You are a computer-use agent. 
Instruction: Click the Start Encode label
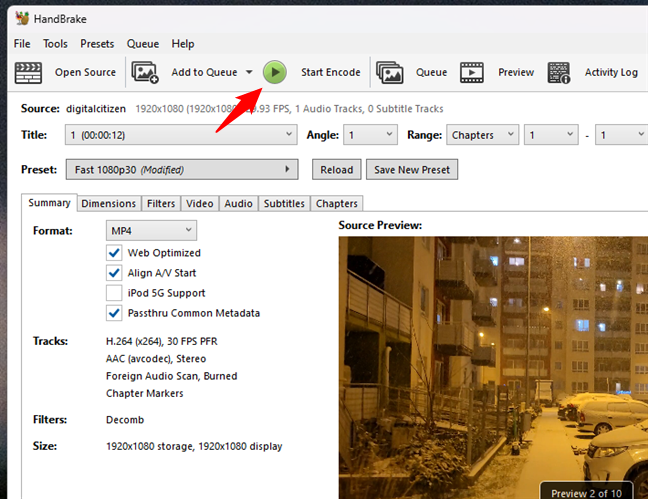[331, 72]
